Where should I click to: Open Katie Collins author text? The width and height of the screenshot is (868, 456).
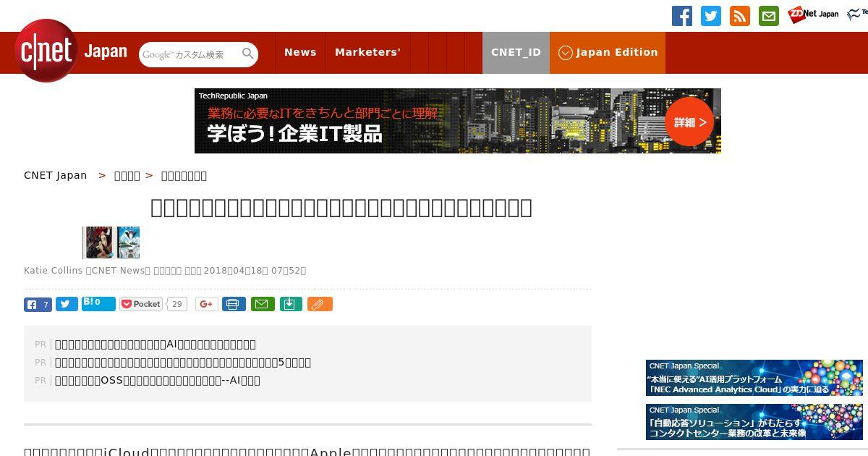click(54, 271)
